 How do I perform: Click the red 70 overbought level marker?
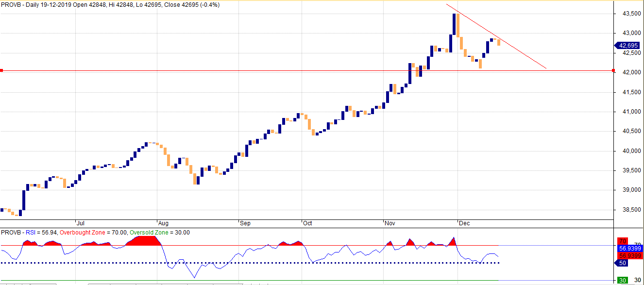622,241
